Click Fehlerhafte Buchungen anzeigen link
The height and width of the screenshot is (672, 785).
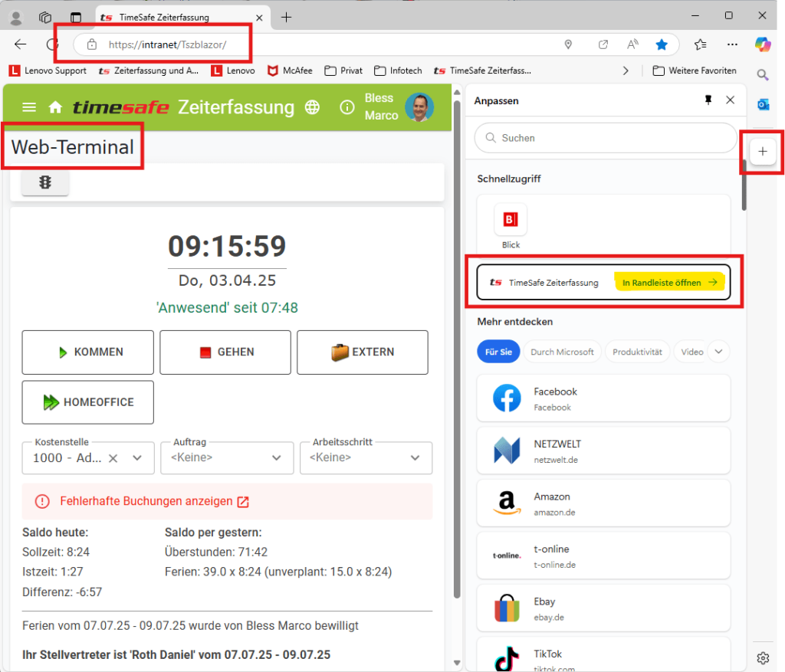[x=146, y=501]
